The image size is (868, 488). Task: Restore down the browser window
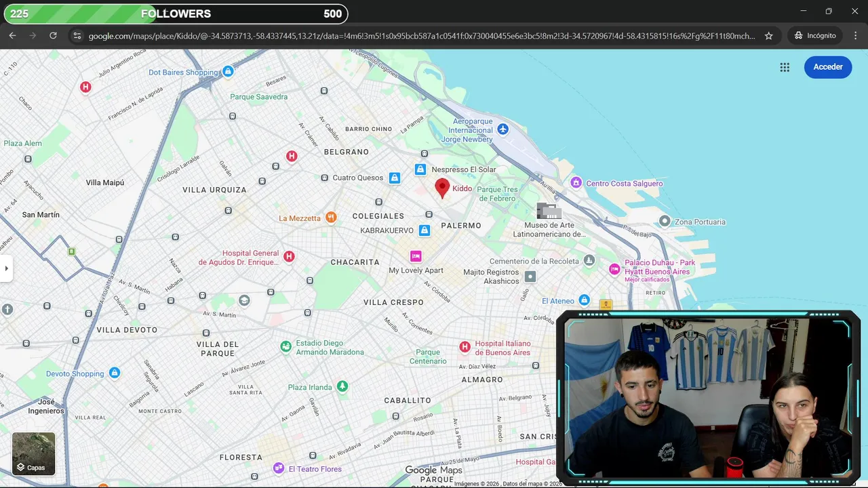point(829,11)
